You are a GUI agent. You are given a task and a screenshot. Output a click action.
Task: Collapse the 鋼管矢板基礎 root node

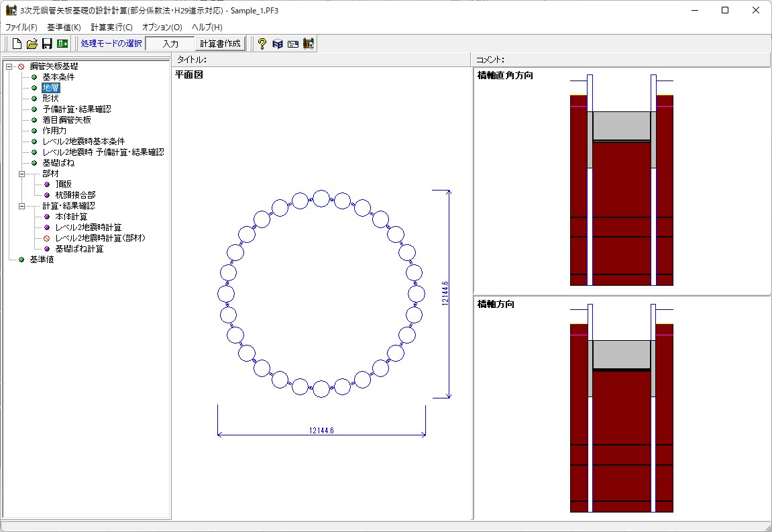(x=9, y=66)
